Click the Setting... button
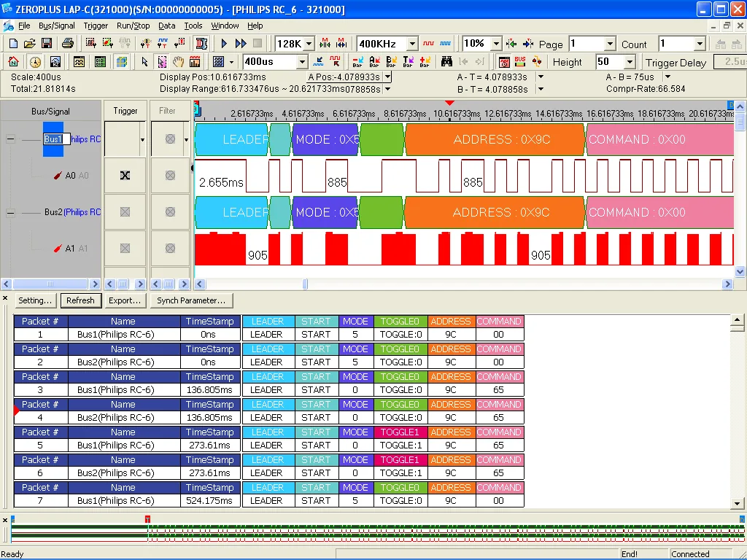 [x=35, y=300]
